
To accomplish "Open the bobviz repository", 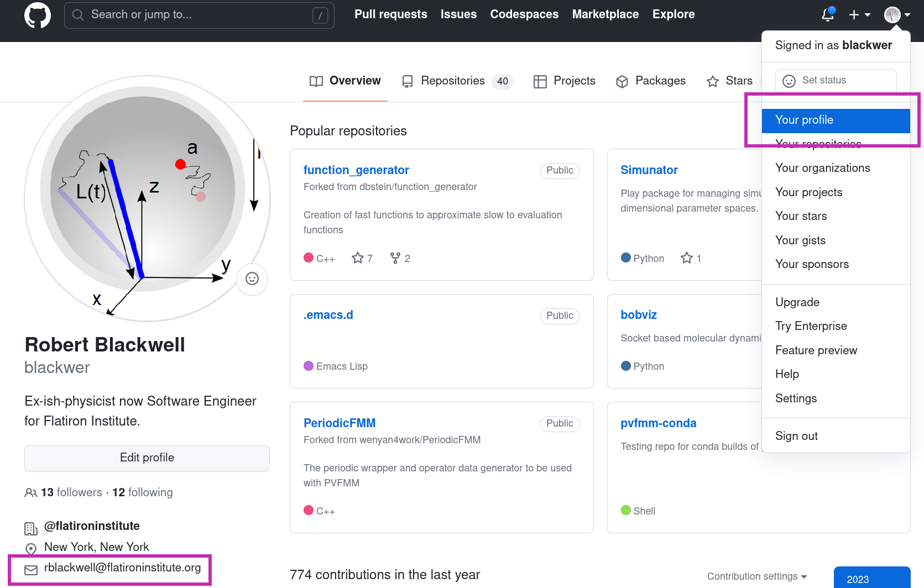I will (x=639, y=315).
